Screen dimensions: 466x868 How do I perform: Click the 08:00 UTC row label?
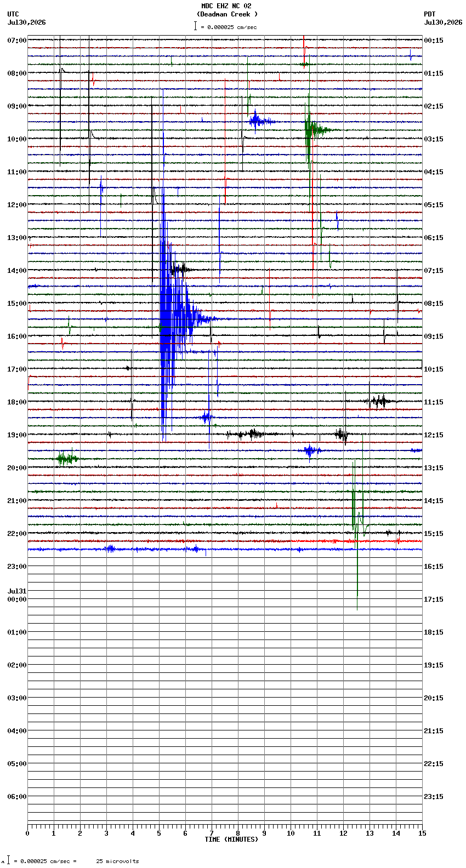point(17,73)
